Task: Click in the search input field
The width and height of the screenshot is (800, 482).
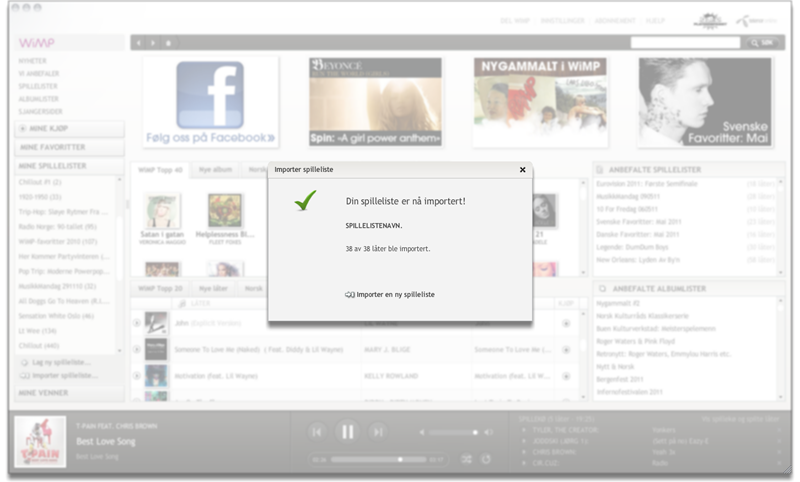Action: (x=685, y=43)
